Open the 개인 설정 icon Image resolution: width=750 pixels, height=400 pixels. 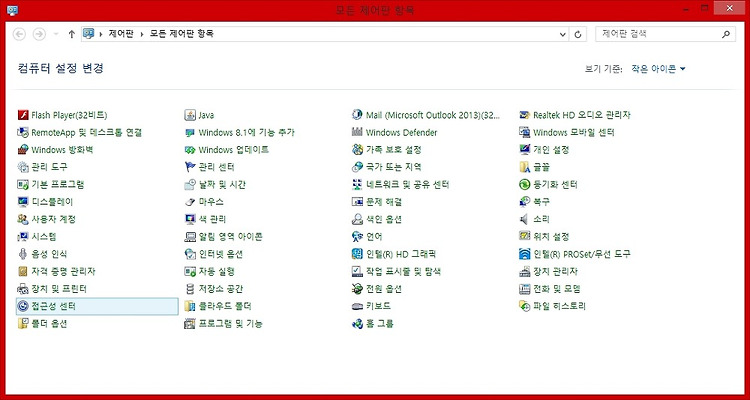(x=525, y=150)
